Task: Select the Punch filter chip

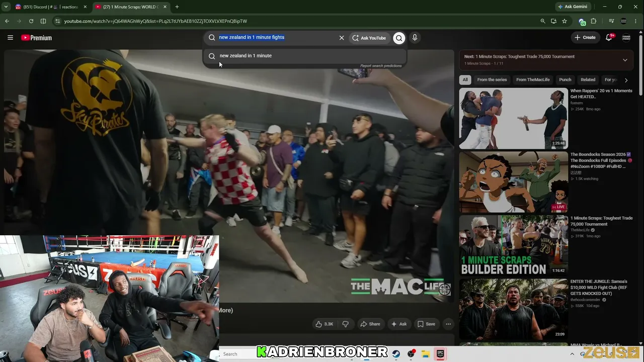Action: [x=565, y=80]
